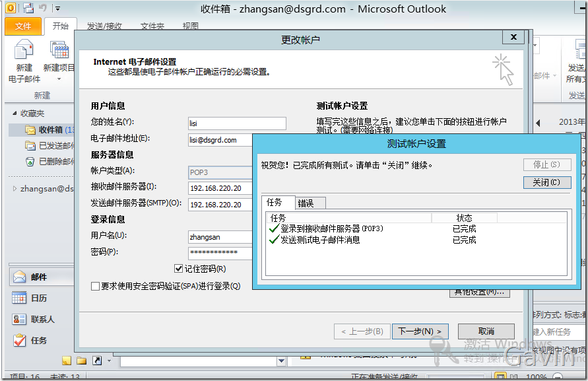
Task: Click the 接收邮件服务器 incoming server field
Action: coord(220,188)
